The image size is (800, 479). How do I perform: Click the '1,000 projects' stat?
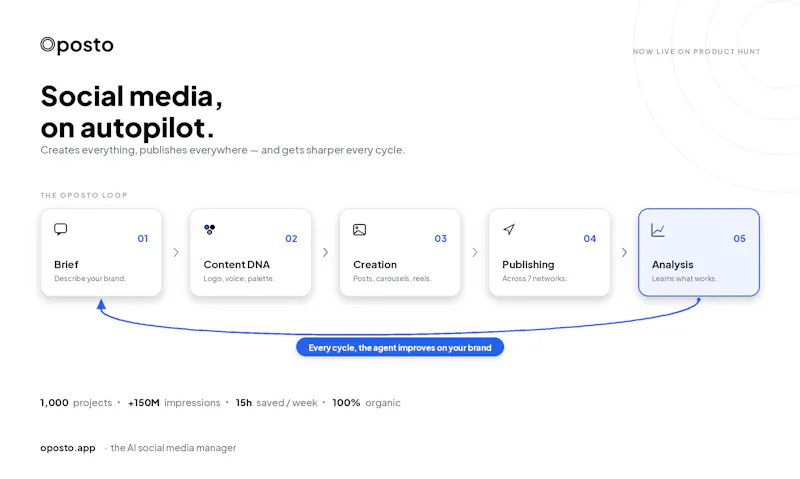point(76,402)
